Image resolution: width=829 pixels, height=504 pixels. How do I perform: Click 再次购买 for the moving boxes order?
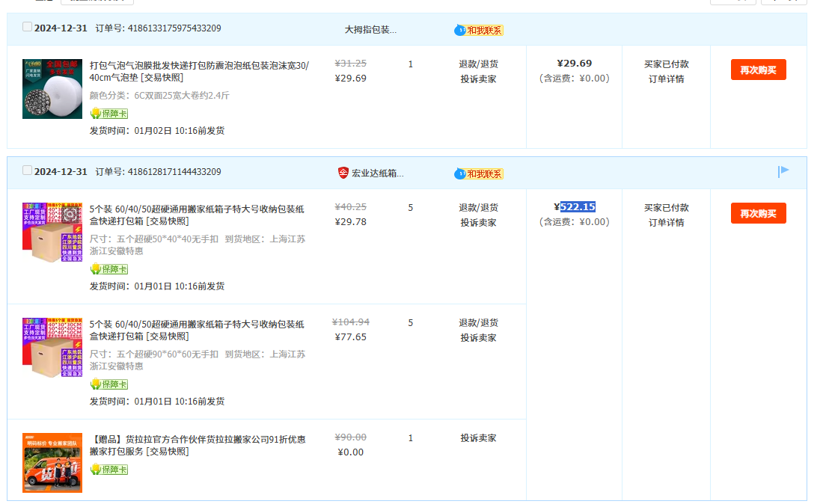click(758, 213)
